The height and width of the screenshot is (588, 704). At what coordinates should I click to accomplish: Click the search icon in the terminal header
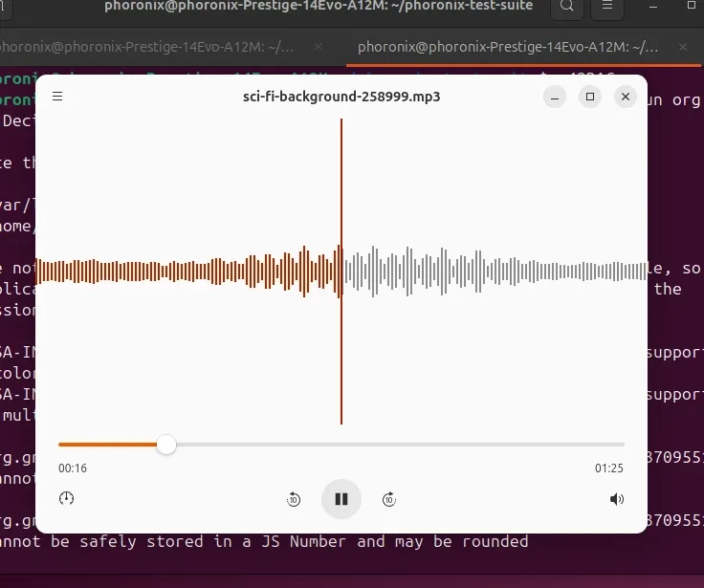[567, 8]
